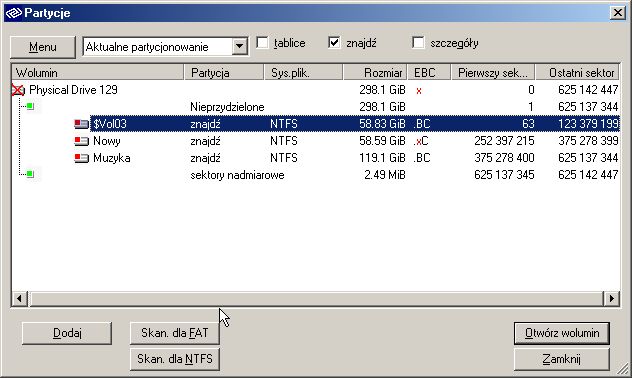Image resolution: width=632 pixels, height=378 pixels.
Task: Select the sektory nadmiarowe entry
Action: point(237,175)
